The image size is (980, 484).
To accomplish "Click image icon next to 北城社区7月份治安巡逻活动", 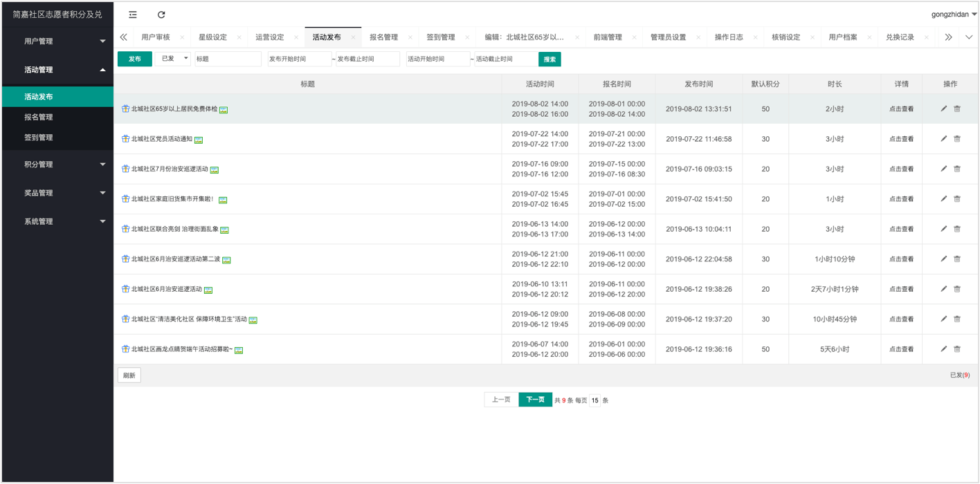I will click(215, 169).
